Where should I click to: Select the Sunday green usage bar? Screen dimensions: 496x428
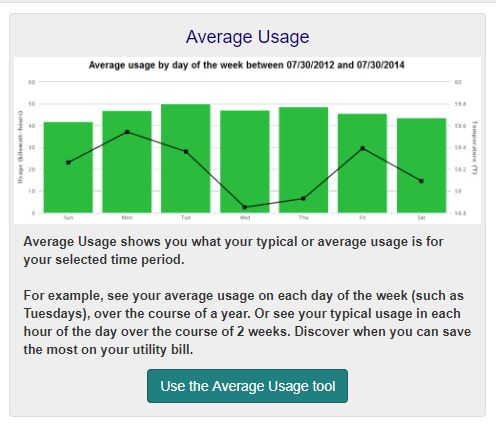tap(68, 167)
